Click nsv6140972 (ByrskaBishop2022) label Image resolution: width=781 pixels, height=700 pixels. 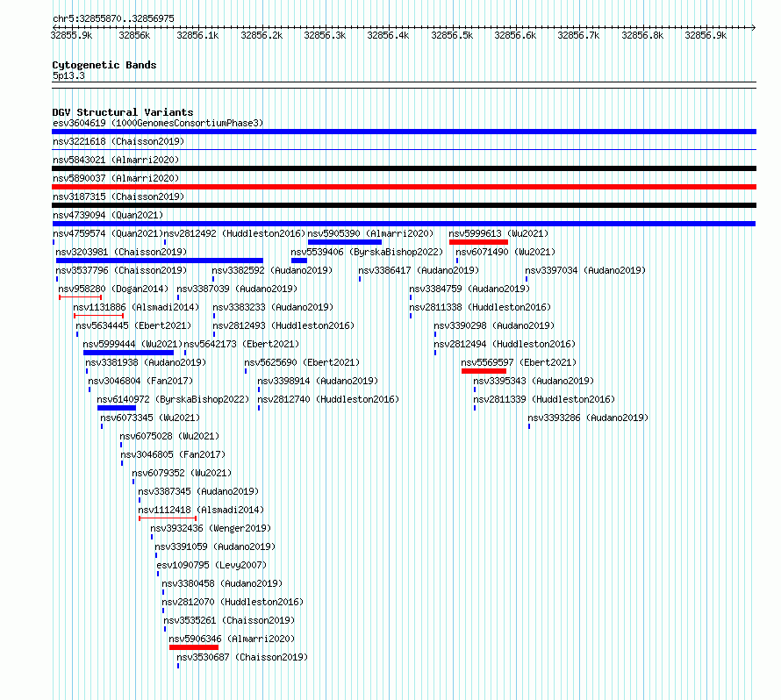[173, 399]
